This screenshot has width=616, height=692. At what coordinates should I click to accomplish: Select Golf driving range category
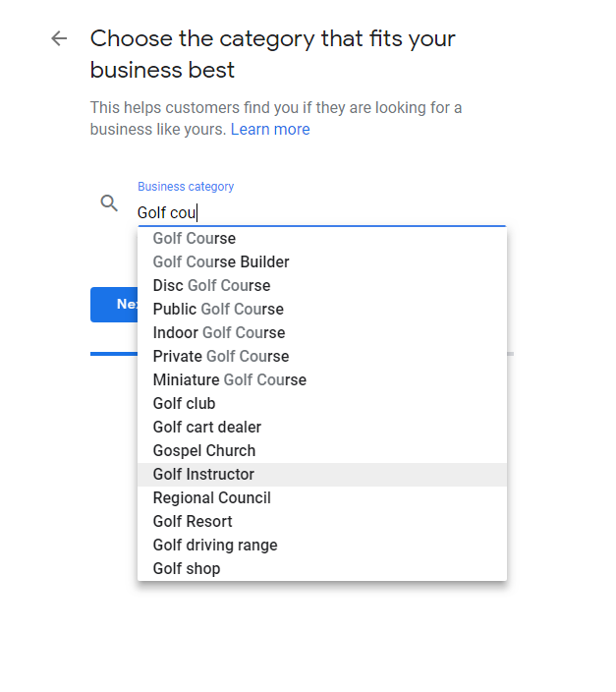coord(322,546)
